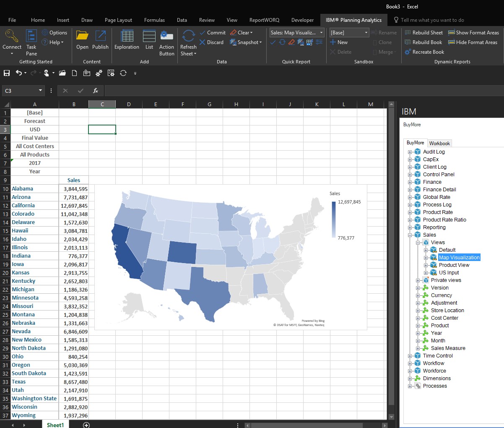Viewport: 504px width, 428px height.
Task: Open the [Base] sandbox dropdown
Action: pos(366,33)
